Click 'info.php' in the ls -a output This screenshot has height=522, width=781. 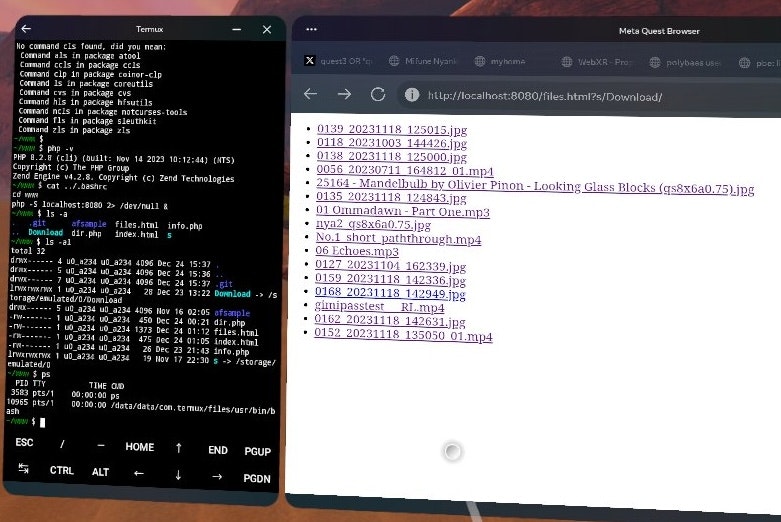185,226
